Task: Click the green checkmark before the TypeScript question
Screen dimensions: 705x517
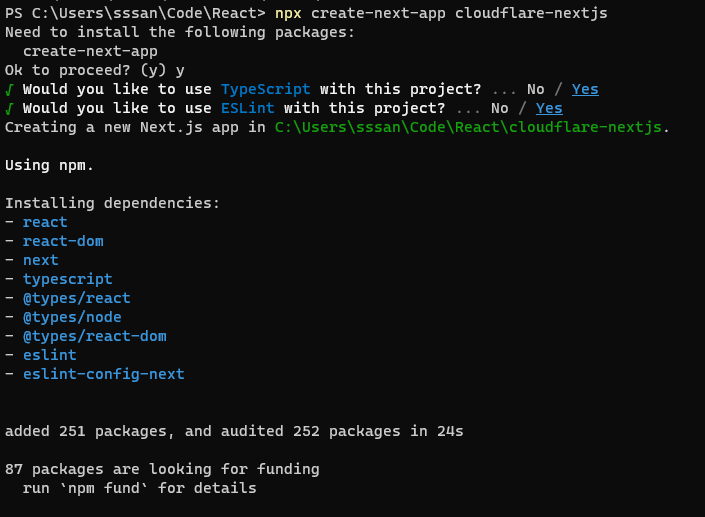Action: point(9,89)
